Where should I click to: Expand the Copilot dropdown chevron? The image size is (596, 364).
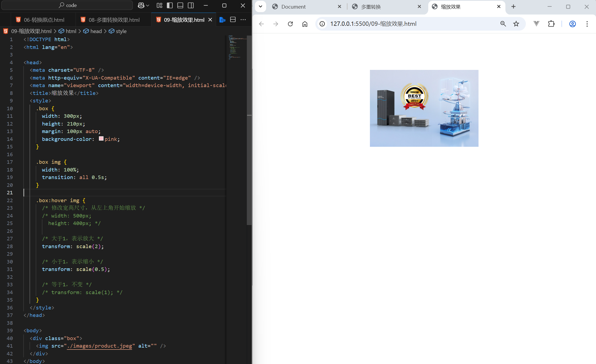pyautogui.click(x=147, y=5)
